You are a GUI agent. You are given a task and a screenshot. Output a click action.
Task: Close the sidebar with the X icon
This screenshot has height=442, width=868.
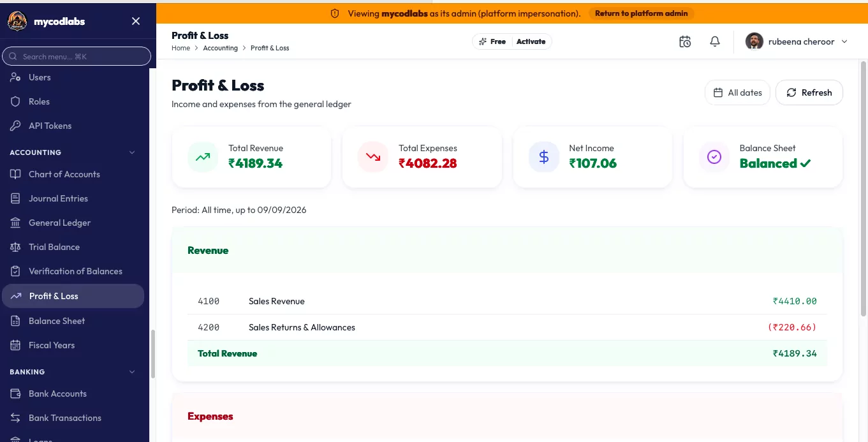click(136, 21)
